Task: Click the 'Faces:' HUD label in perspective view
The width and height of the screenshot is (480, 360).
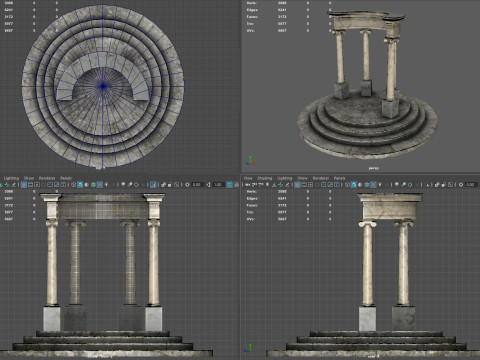Action: pyautogui.click(x=252, y=17)
